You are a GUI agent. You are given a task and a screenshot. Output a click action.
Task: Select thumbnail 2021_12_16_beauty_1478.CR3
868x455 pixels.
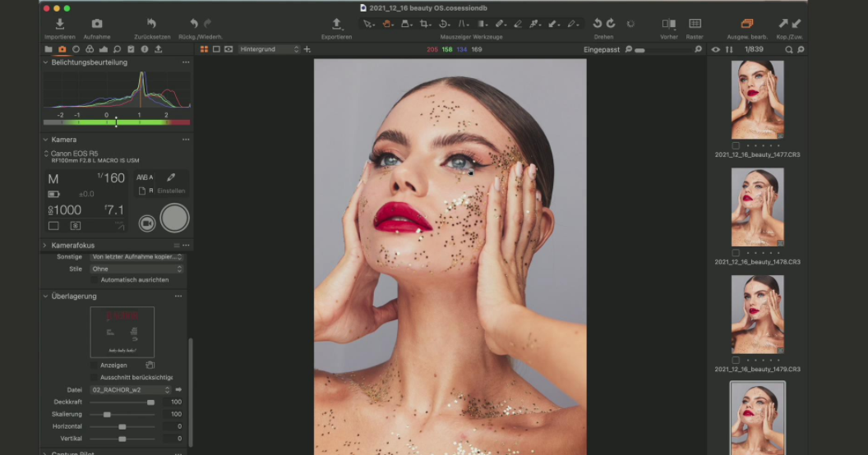[757, 207]
